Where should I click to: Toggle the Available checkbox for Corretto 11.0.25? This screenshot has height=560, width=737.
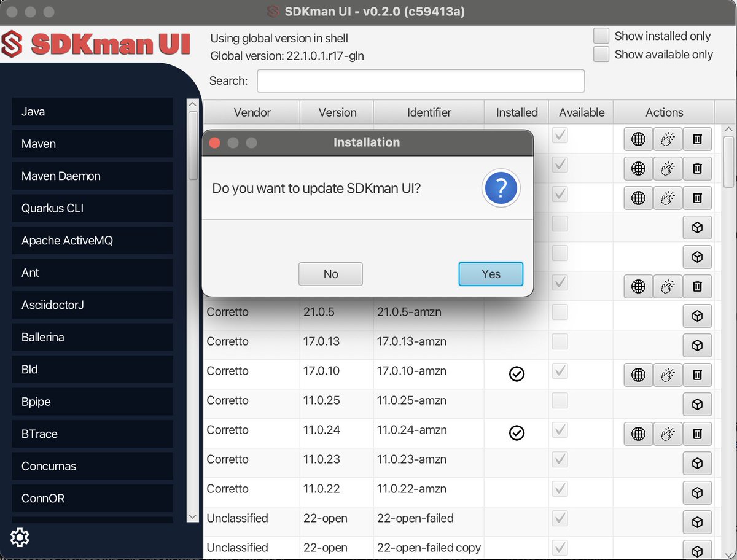560,401
